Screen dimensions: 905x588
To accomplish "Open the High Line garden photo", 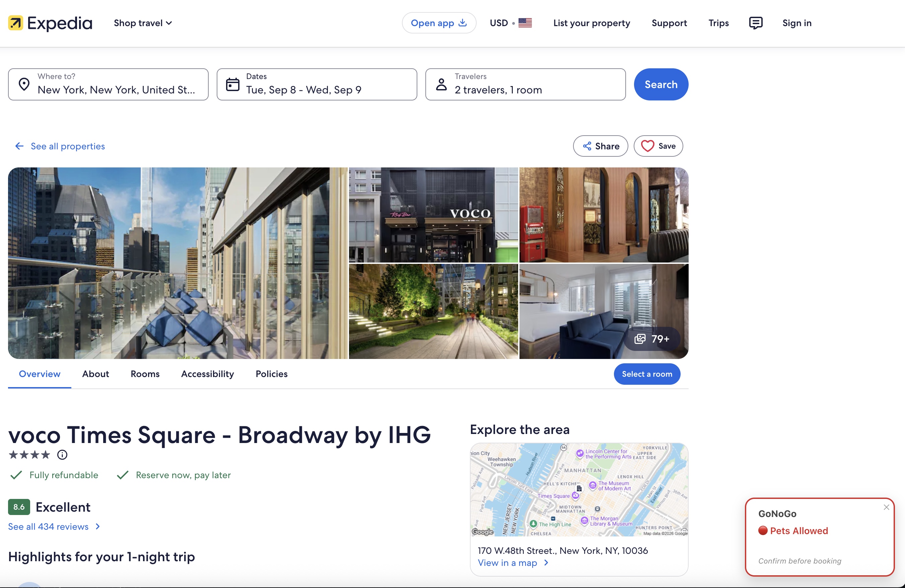I will [433, 311].
